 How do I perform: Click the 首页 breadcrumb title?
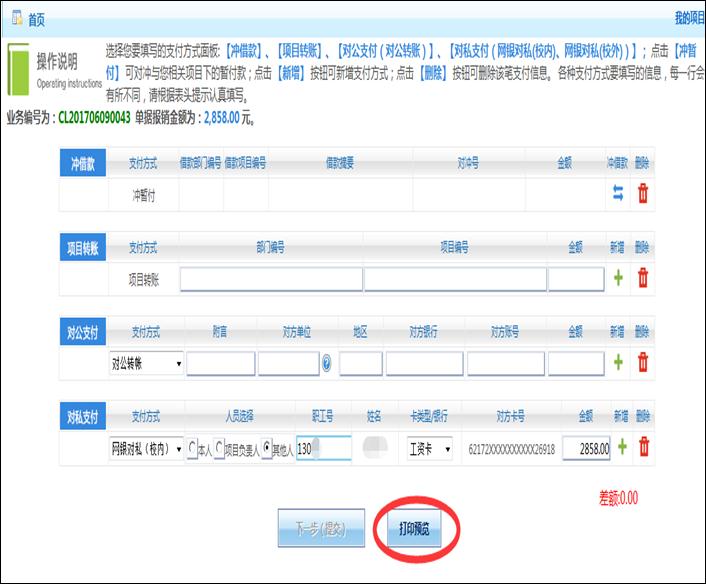(x=36, y=19)
